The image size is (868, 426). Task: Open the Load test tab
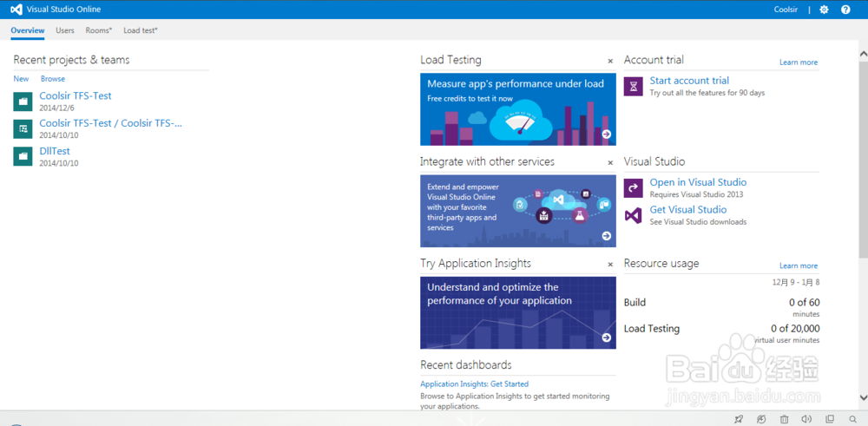[141, 30]
